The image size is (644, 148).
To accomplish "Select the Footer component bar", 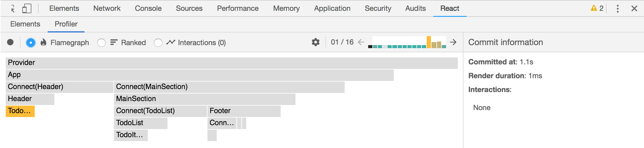I will coord(244,111).
